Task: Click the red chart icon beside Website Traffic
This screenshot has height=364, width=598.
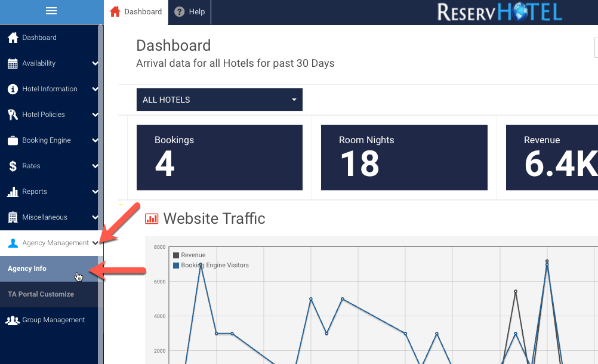Action: tap(152, 219)
